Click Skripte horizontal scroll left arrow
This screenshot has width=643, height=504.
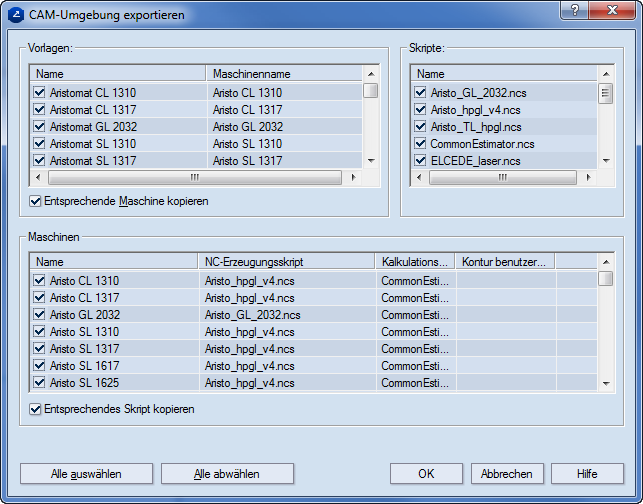[419, 177]
